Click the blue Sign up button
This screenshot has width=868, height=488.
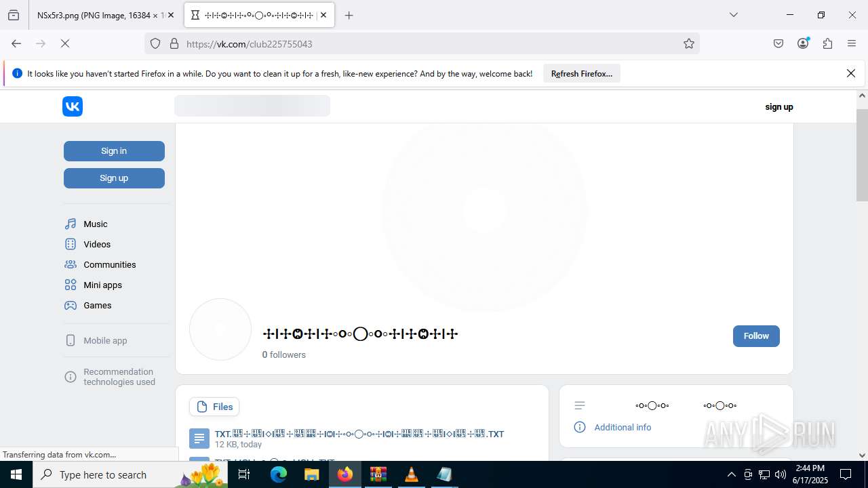pos(114,178)
